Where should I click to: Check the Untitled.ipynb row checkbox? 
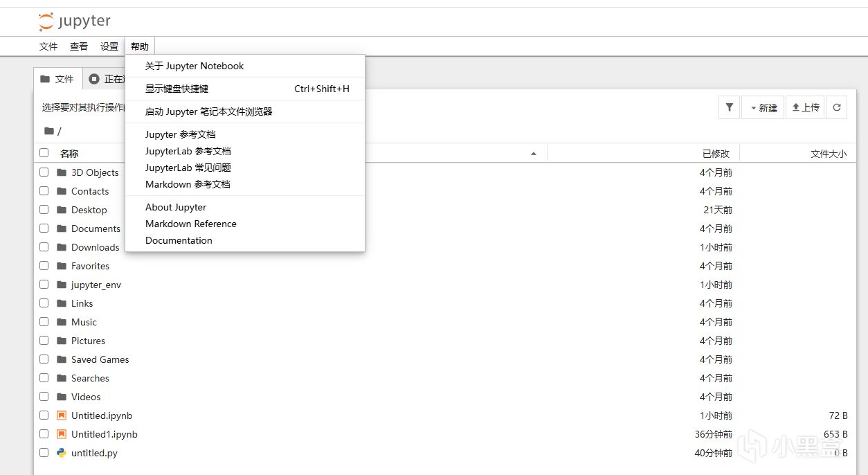[x=44, y=415]
